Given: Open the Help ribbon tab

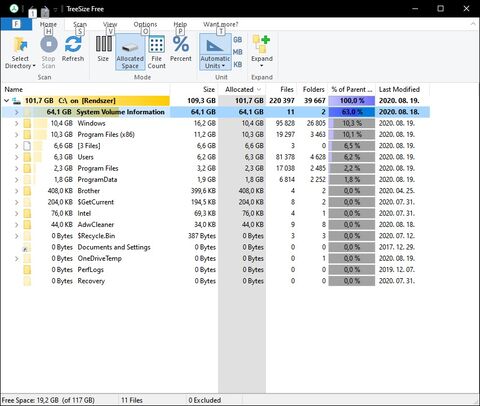Looking at the screenshot, I should point(180,24).
